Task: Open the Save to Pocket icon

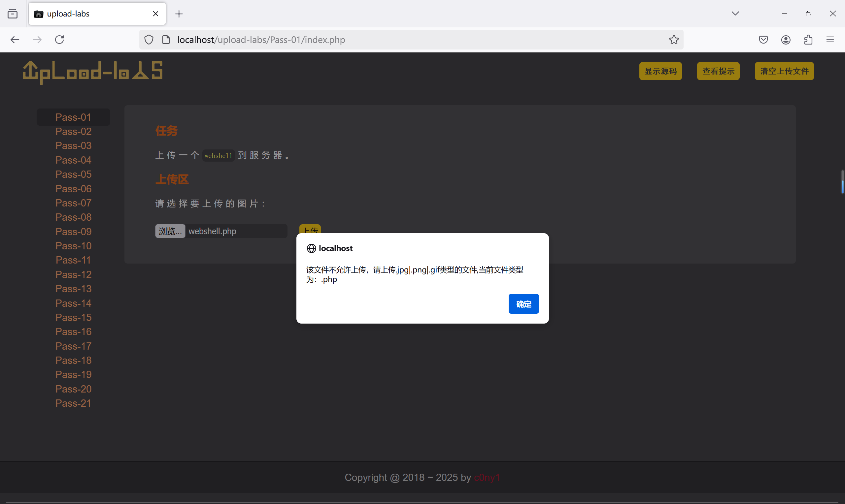Action: pyautogui.click(x=763, y=40)
